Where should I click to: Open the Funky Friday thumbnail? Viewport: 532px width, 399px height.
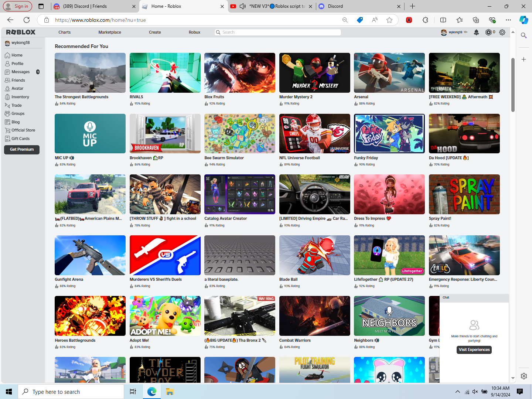[x=389, y=133]
